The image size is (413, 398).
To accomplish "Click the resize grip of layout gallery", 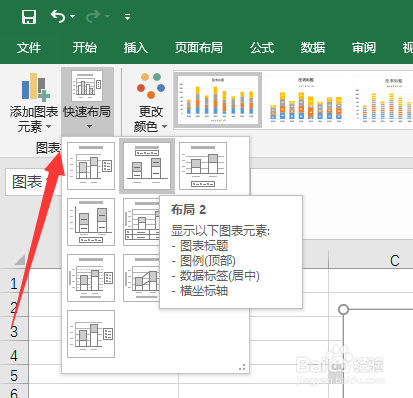I will [x=242, y=367].
